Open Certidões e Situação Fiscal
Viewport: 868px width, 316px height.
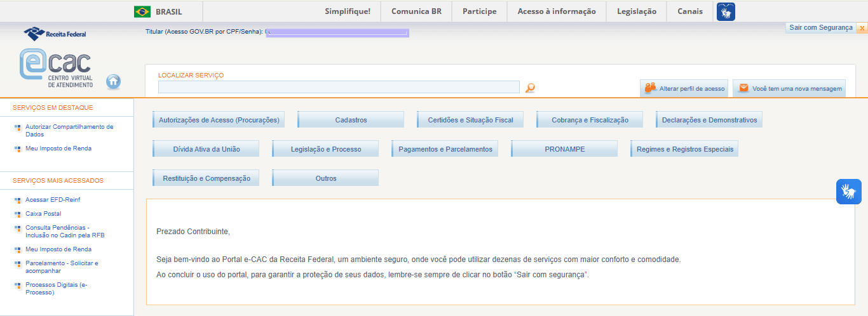470,120
